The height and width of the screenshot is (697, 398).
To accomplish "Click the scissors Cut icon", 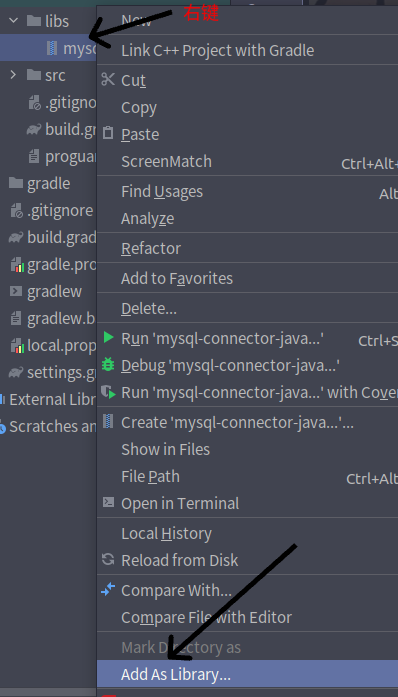I will pyautogui.click(x=108, y=79).
